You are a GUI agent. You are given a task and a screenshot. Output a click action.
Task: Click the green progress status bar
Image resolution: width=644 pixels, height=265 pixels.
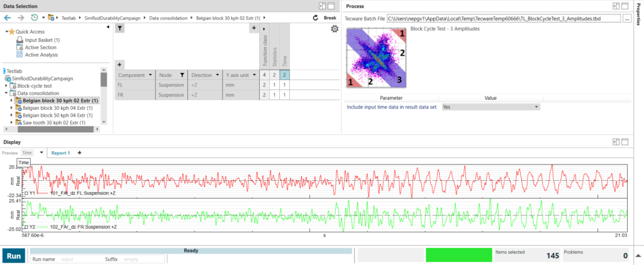coord(457,255)
